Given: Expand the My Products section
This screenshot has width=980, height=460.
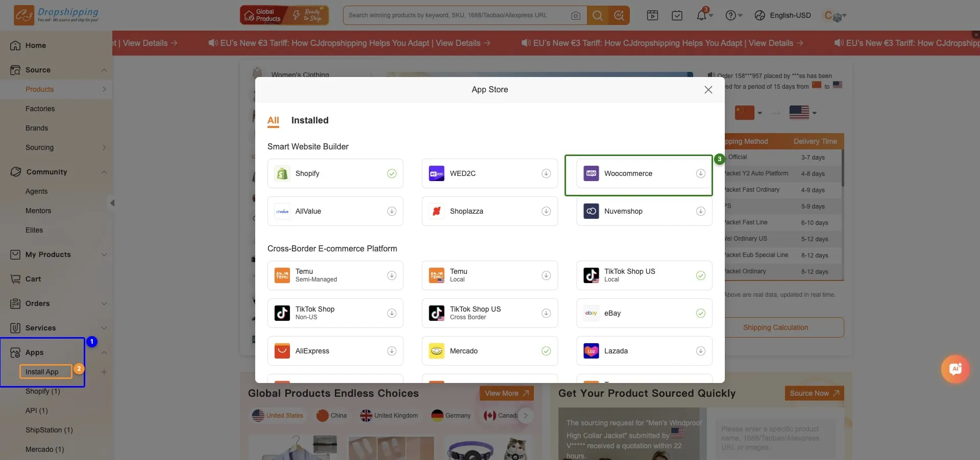Looking at the screenshot, I should click(x=104, y=254).
